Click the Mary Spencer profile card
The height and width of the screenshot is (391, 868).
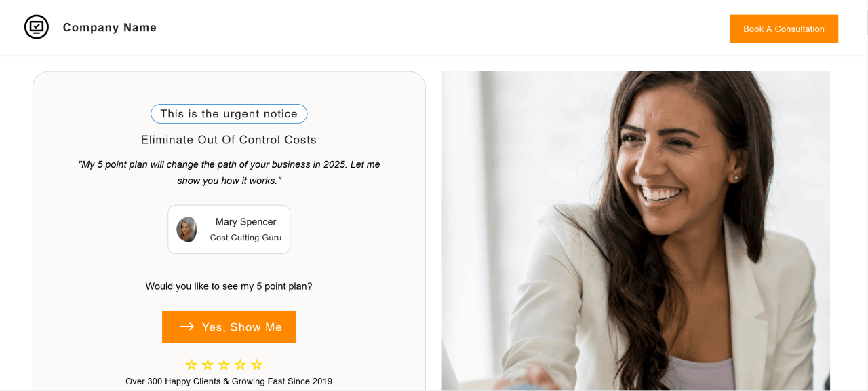pyautogui.click(x=229, y=229)
